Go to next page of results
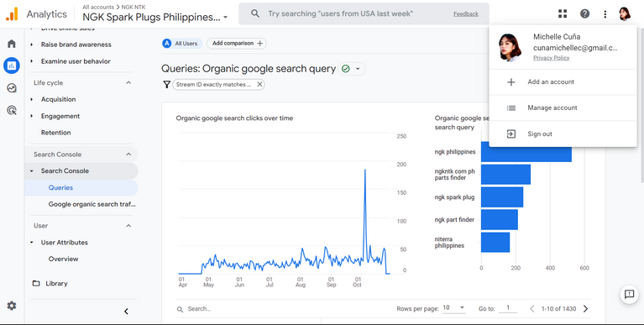The width and height of the screenshot is (644, 325). click(x=586, y=308)
